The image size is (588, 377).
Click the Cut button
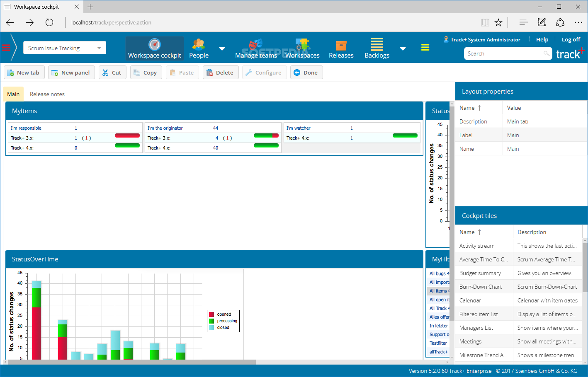coord(112,72)
